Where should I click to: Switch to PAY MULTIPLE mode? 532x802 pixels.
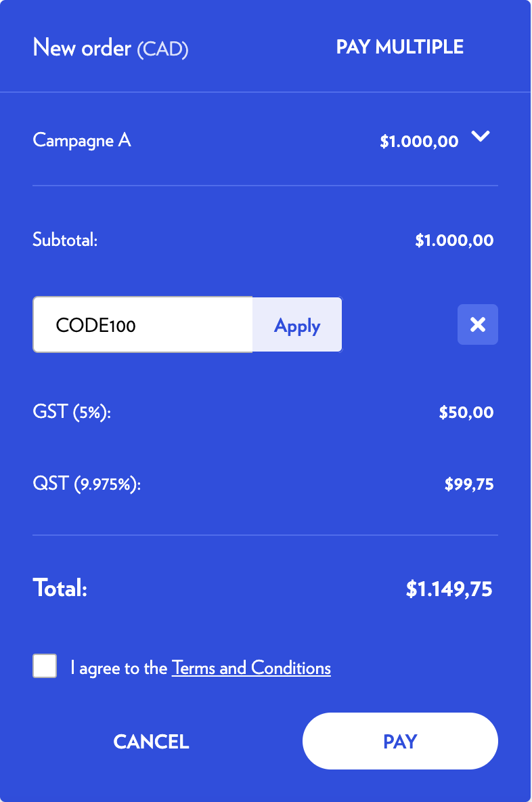pyautogui.click(x=400, y=47)
